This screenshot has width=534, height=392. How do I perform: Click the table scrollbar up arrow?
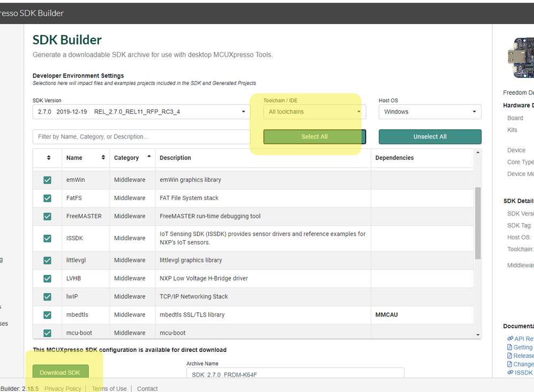[x=478, y=153]
